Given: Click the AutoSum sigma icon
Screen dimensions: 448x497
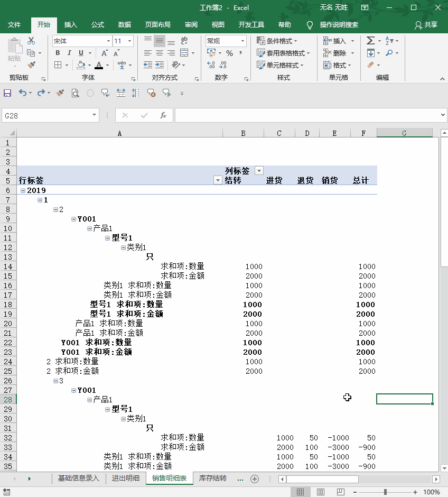Looking at the screenshot, I should (371, 41).
